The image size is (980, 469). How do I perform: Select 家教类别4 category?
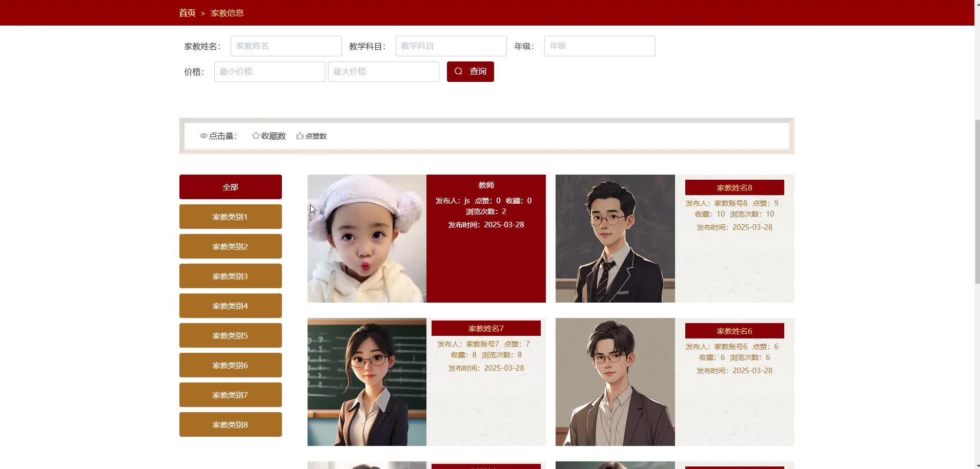click(231, 306)
